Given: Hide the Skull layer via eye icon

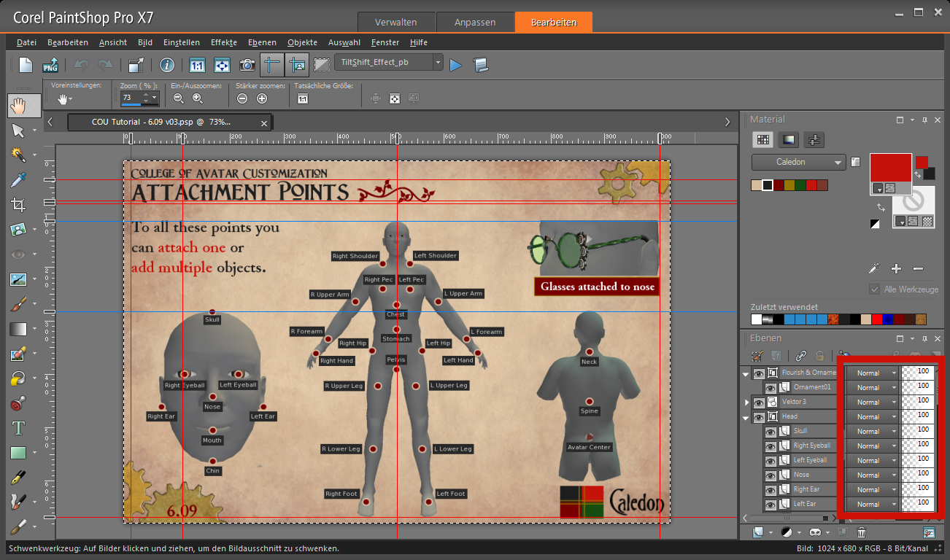Looking at the screenshot, I should coord(770,431).
